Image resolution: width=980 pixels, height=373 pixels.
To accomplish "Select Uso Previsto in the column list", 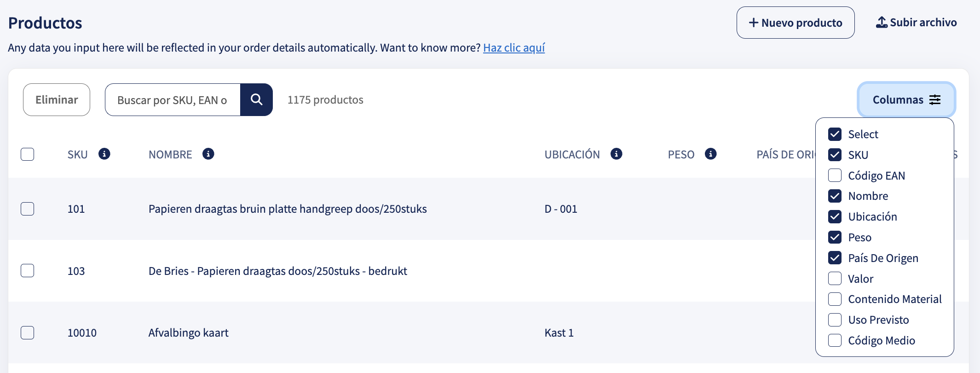I will [835, 320].
